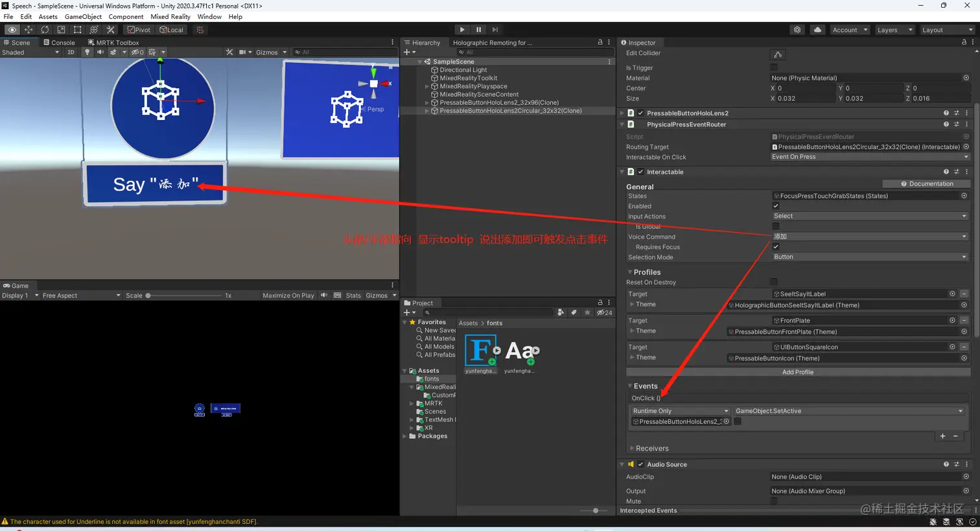
Task: Open help for Interactable component
Action: (946, 172)
